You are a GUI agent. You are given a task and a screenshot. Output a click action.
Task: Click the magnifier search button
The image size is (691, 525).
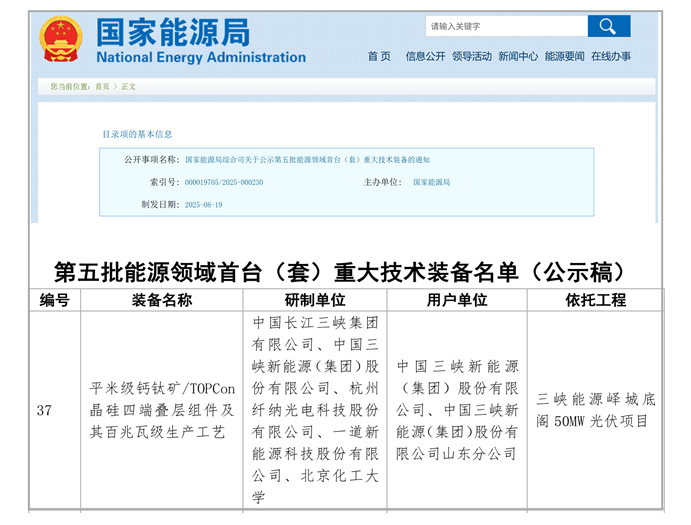[608, 26]
